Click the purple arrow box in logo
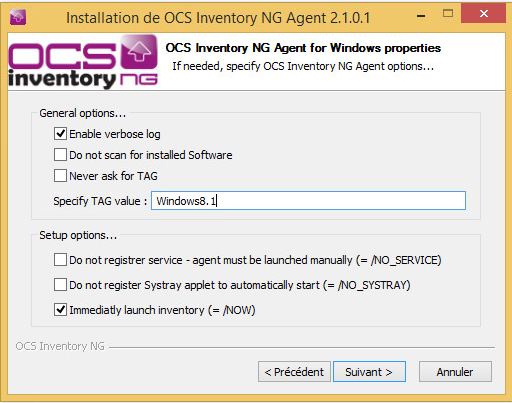 click(139, 52)
